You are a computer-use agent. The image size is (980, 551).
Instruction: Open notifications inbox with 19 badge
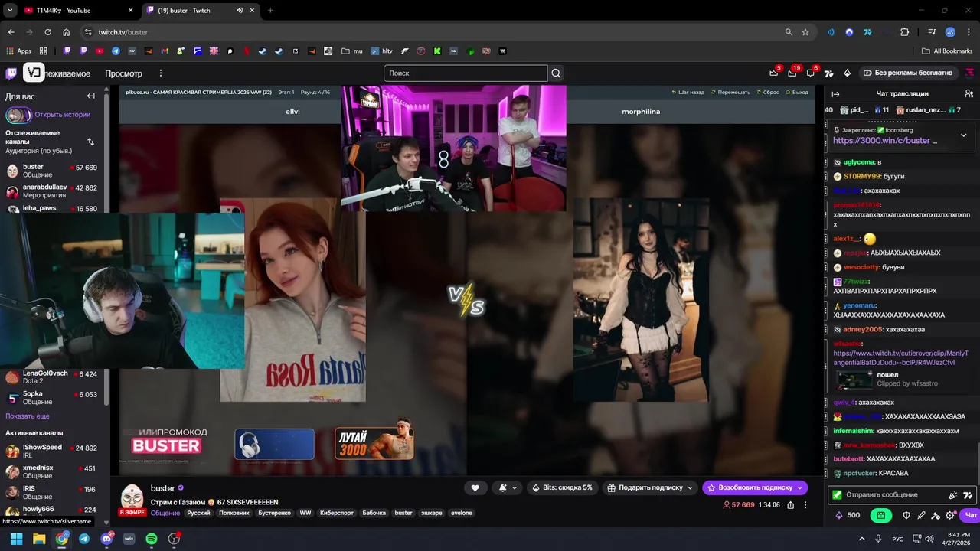pyautogui.click(x=792, y=73)
